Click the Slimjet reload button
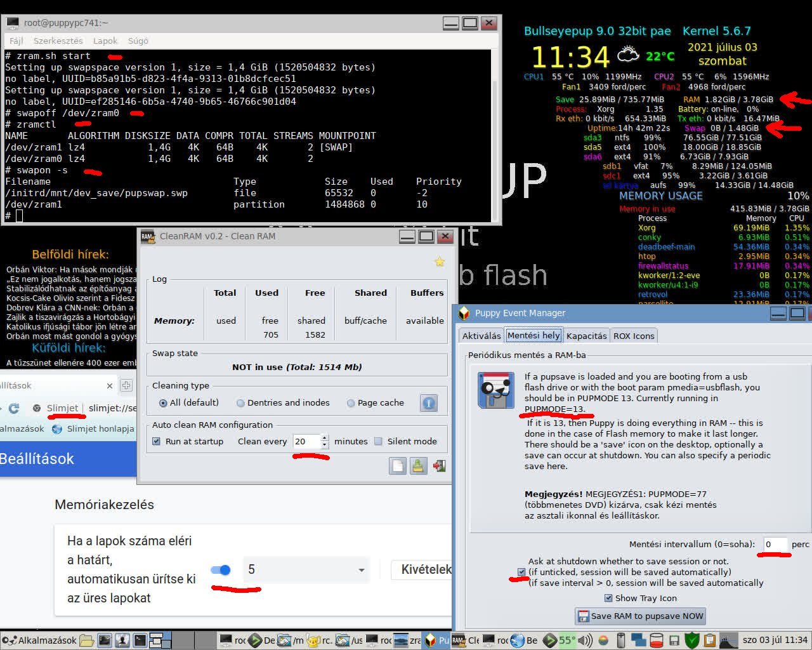The image size is (812, 650). (14, 408)
